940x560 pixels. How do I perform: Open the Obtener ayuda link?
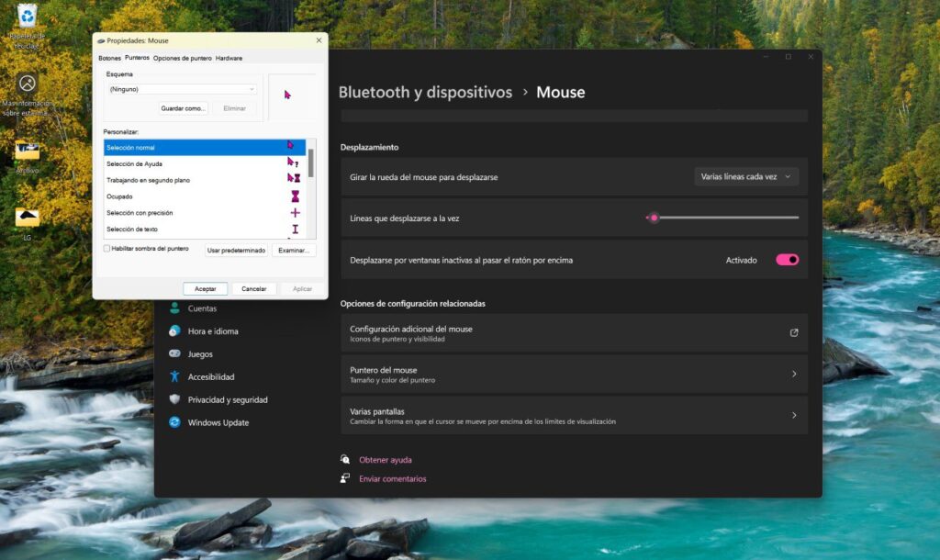pos(386,460)
